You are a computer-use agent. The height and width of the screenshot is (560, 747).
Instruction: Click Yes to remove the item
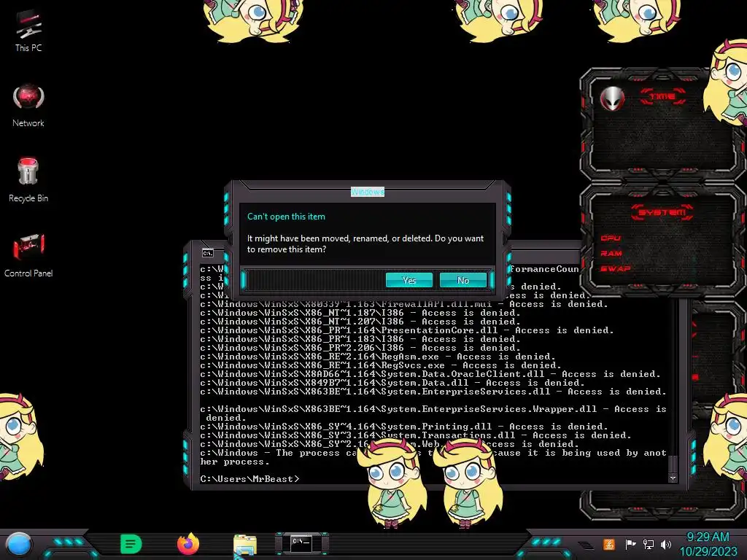[x=409, y=280]
